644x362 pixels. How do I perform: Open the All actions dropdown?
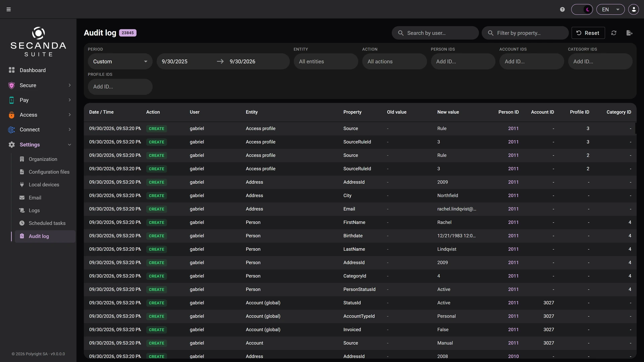pos(394,61)
